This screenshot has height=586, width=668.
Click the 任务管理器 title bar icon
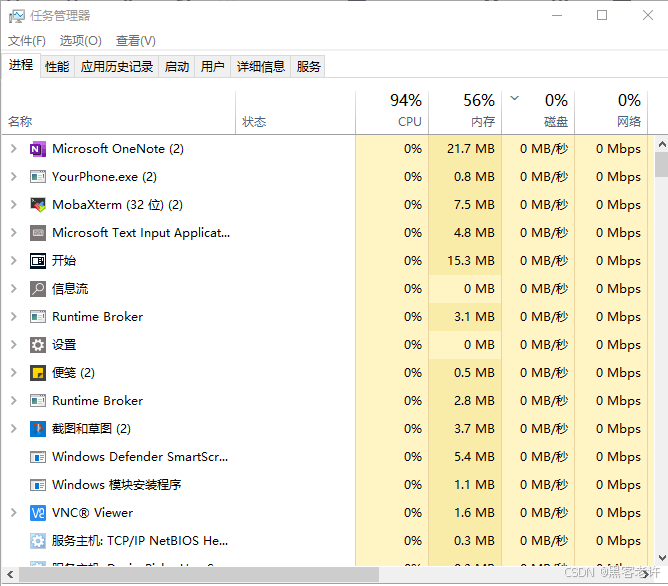[x=17, y=16]
